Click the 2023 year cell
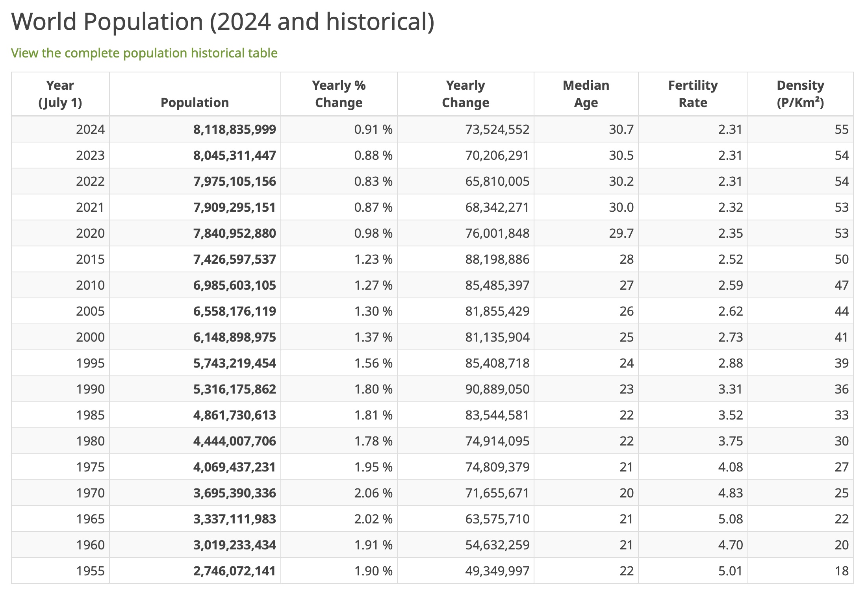Screen dimensions: 868x599 [90, 155]
